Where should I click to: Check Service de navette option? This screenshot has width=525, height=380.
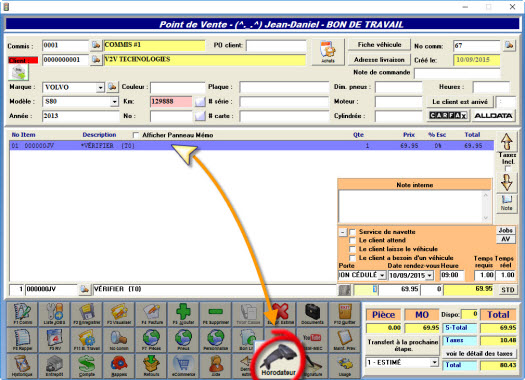352,232
